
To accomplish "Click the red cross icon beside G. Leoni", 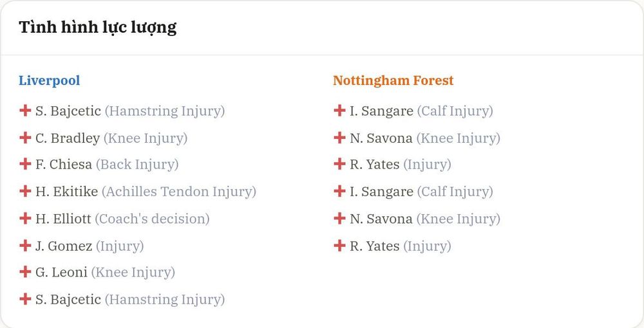I will click(x=25, y=272).
